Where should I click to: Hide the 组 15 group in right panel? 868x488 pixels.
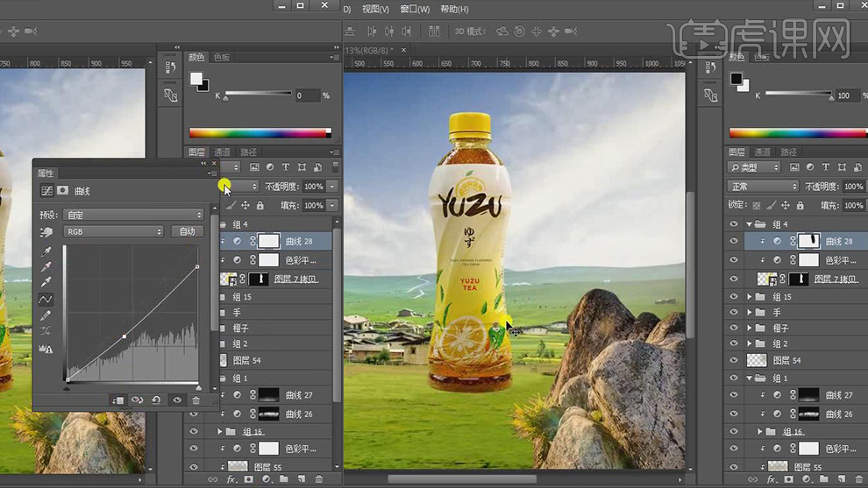point(735,297)
